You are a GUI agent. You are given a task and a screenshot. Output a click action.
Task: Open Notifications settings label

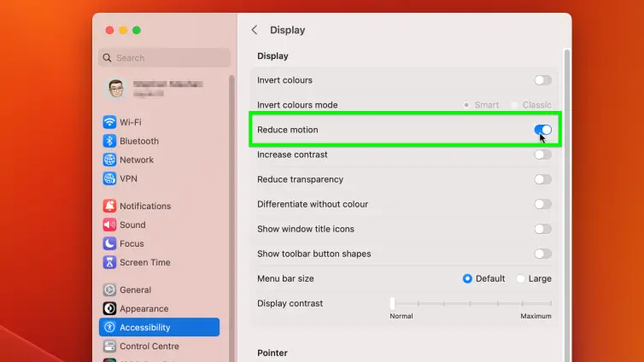(x=145, y=206)
